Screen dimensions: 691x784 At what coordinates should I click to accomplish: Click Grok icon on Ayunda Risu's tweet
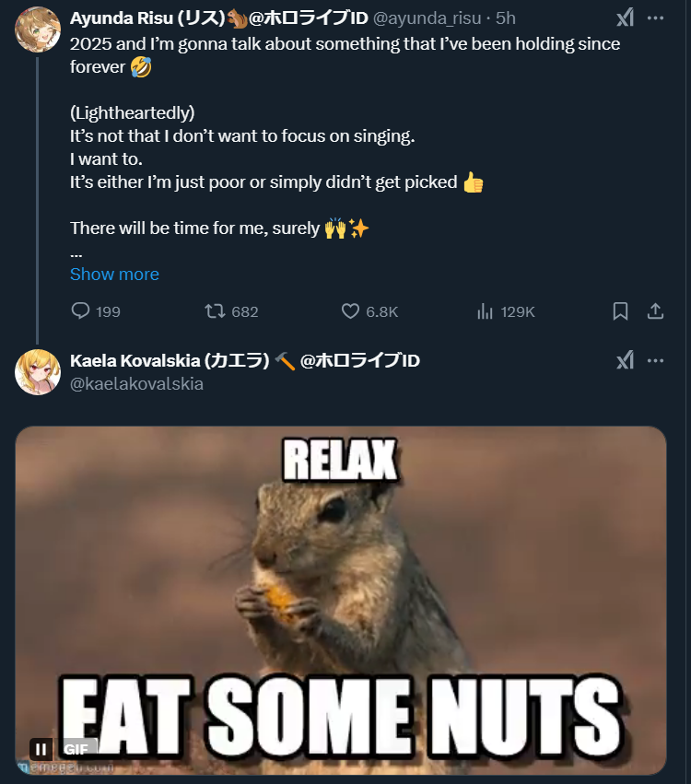[625, 18]
